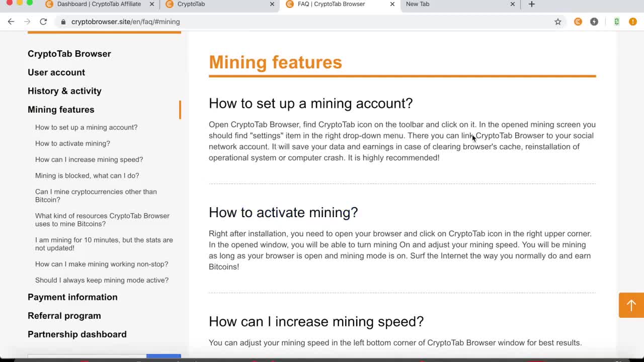Click the lock icon in the address bar
The image size is (644, 362).
[63, 22]
